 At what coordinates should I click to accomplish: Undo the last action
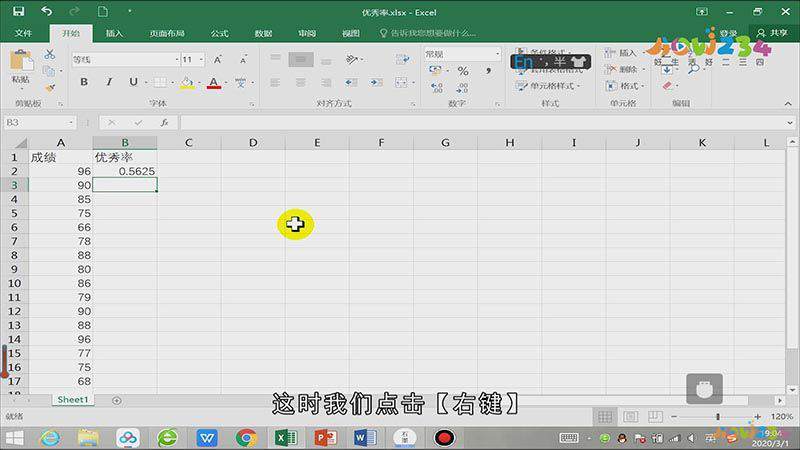coord(46,11)
